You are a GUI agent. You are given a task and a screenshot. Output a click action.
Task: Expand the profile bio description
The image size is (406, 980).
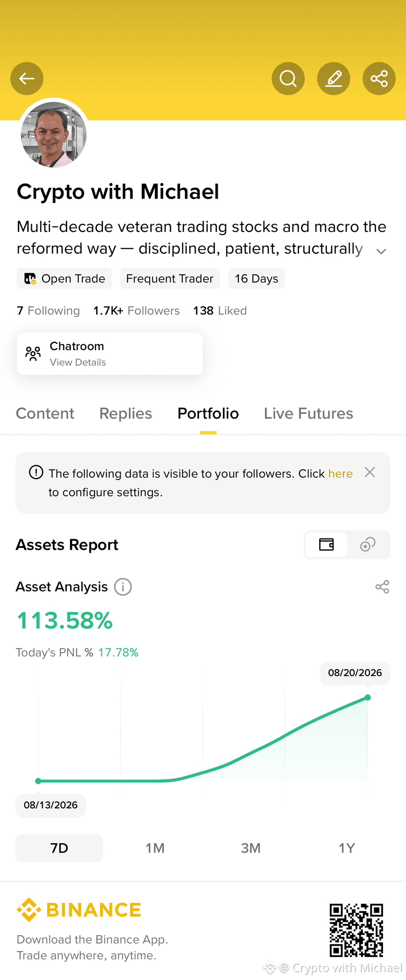point(381,252)
